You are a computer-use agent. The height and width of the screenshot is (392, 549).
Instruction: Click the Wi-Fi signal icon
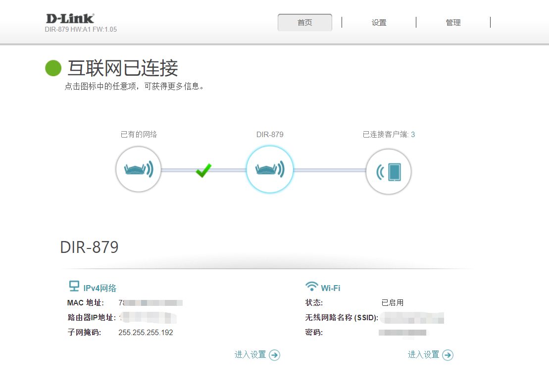click(x=311, y=286)
